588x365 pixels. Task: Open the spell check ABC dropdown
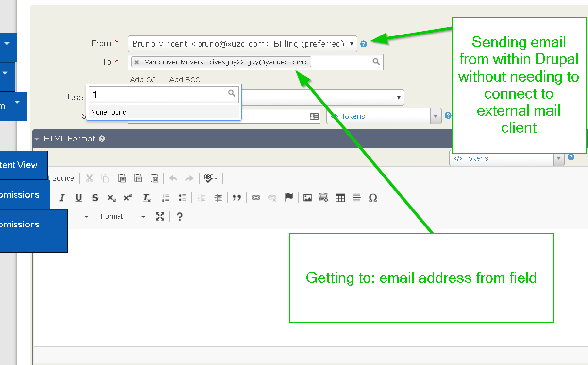[211, 178]
